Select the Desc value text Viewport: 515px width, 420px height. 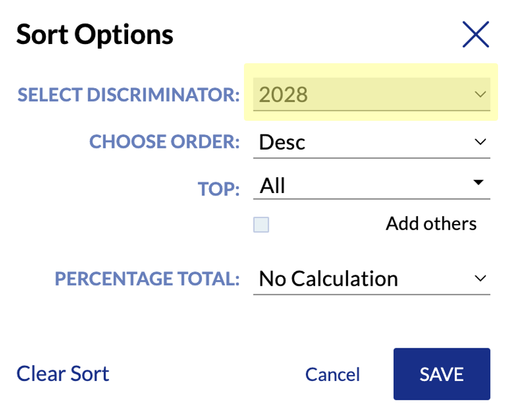coord(282,142)
